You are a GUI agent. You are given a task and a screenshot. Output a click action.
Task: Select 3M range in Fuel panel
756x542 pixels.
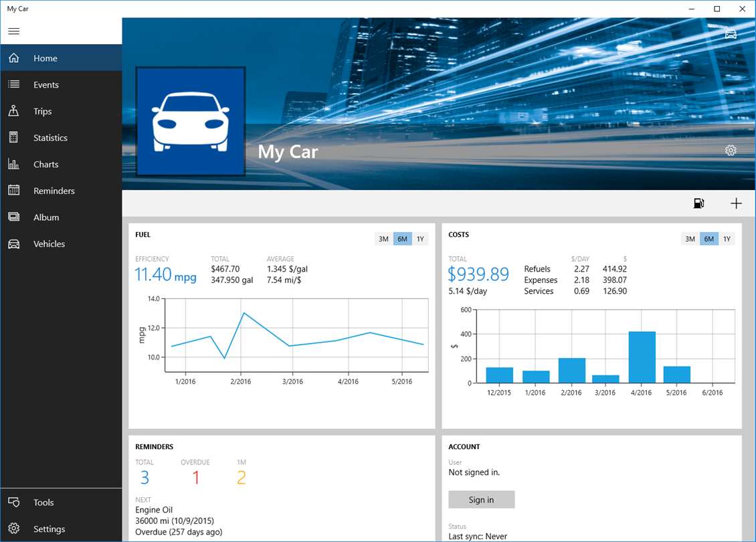(384, 239)
